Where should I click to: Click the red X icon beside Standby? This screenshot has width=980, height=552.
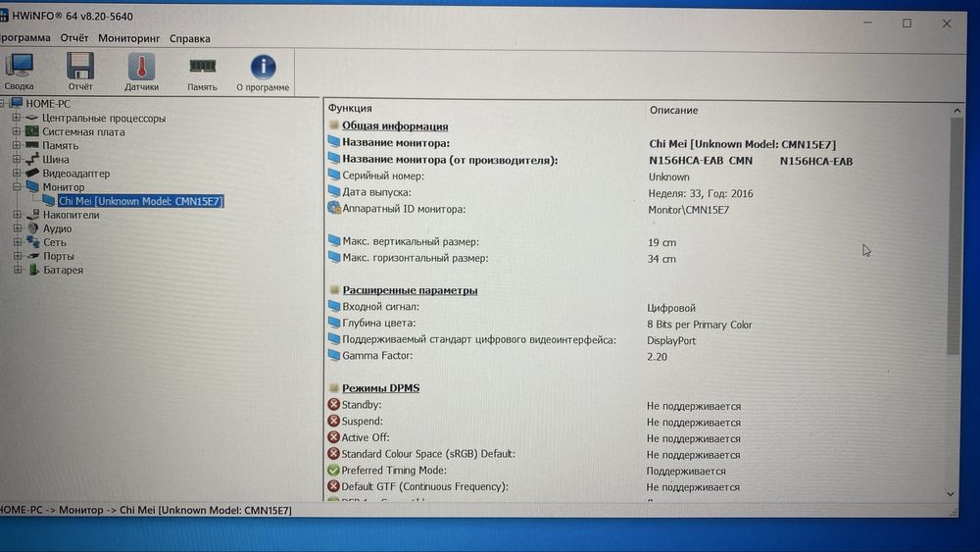334,405
